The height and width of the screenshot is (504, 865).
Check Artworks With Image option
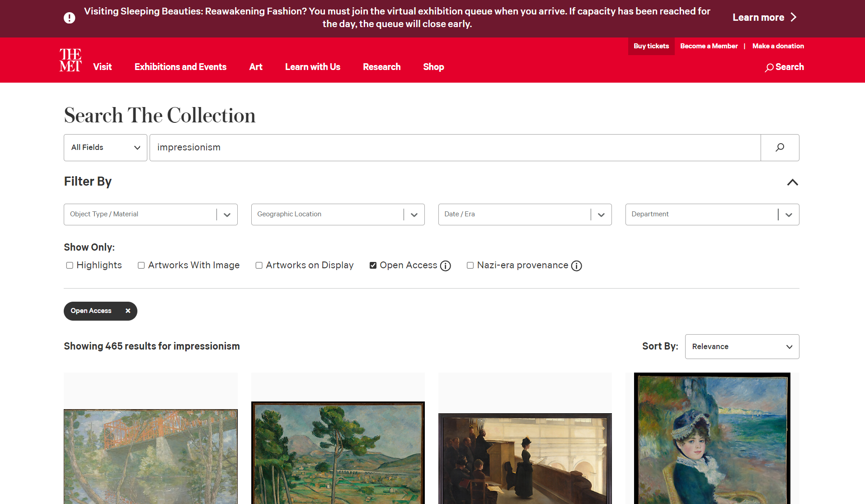point(141,265)
